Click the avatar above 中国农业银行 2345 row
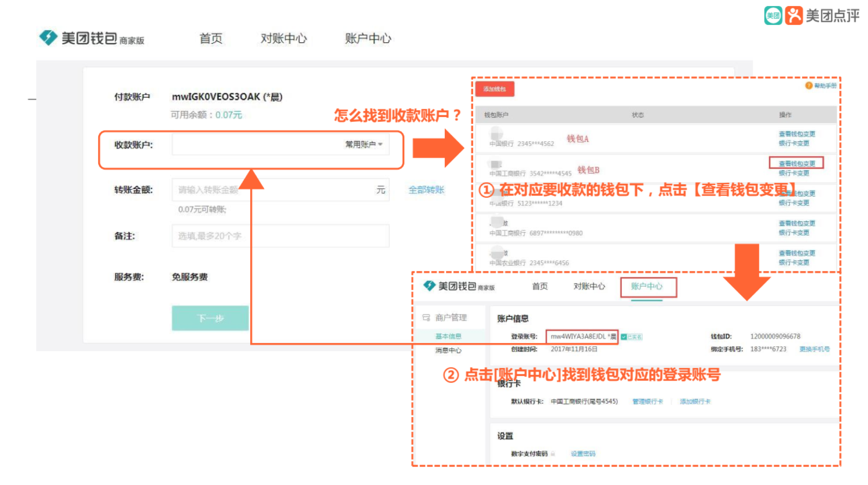This screenshot has width=868, height=485. tap(497, 252)
